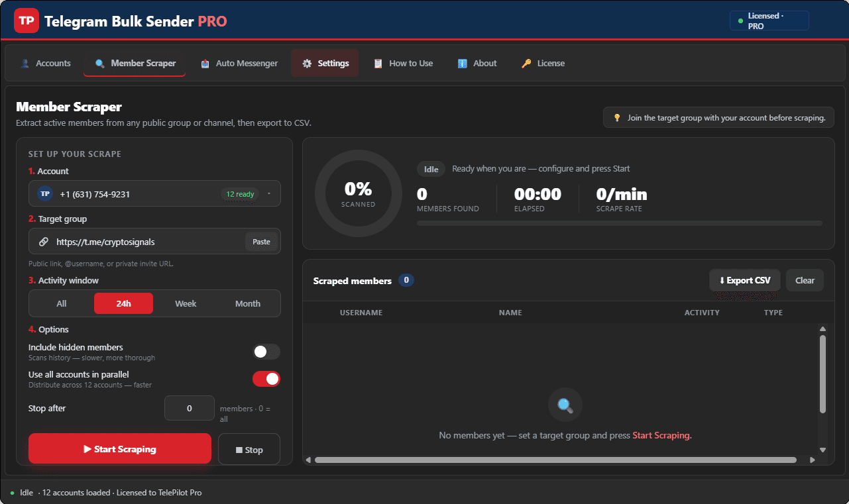
Task: Export scraped members with Export CSV
Action: [x=745, y=280]
